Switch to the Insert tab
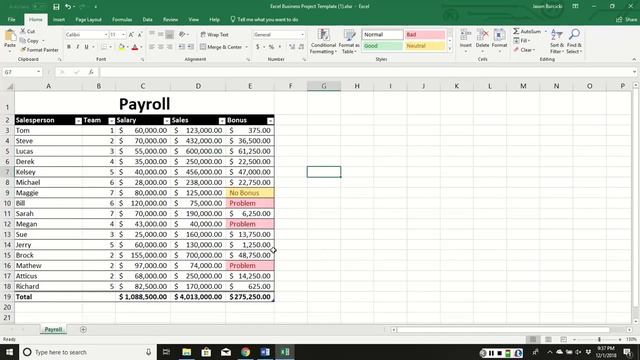This screenshot has height=360, width=640. [59, 20]
